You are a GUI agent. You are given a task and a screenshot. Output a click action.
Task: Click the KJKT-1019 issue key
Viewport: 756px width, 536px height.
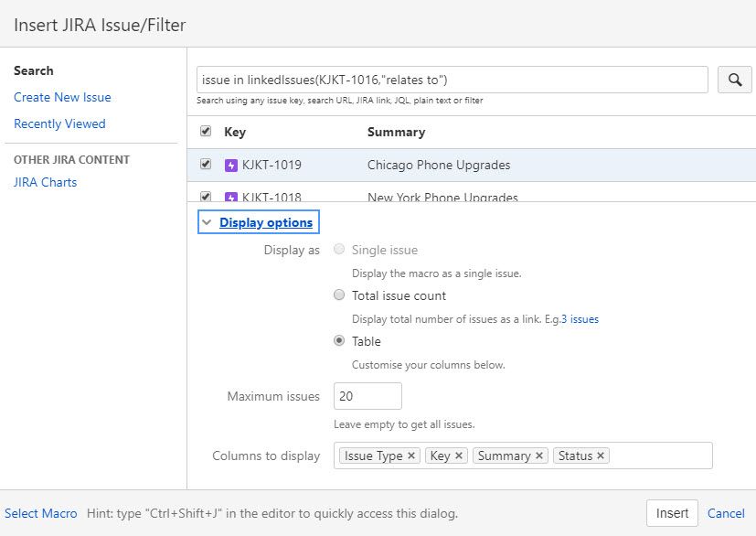point(272,165)
